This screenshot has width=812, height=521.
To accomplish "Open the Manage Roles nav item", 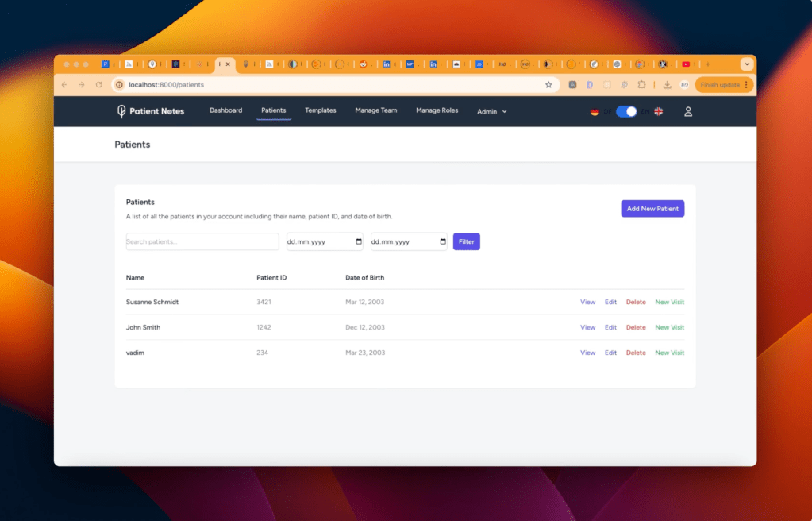I will tap(437, 110).
